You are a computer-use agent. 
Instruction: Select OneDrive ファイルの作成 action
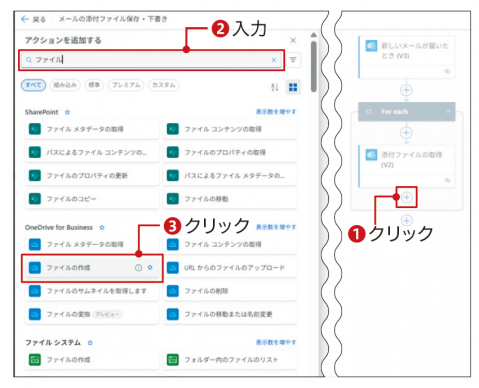[92, 268]
